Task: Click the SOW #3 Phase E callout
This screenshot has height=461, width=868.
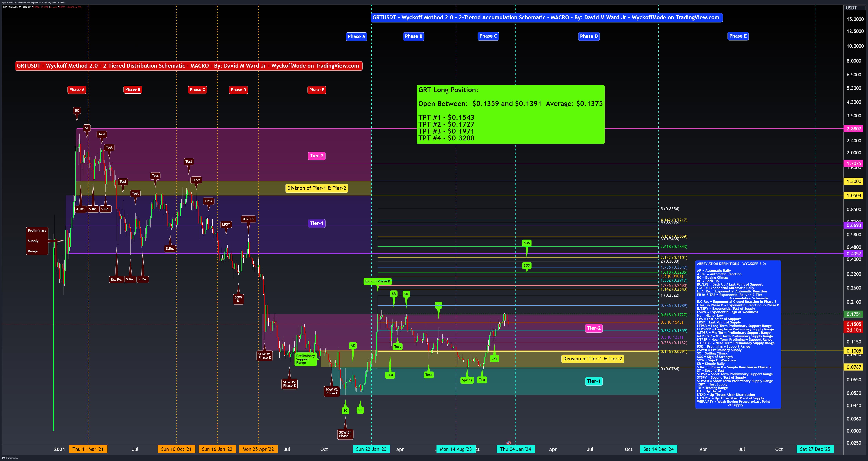Action: click(x=331, y=392)
